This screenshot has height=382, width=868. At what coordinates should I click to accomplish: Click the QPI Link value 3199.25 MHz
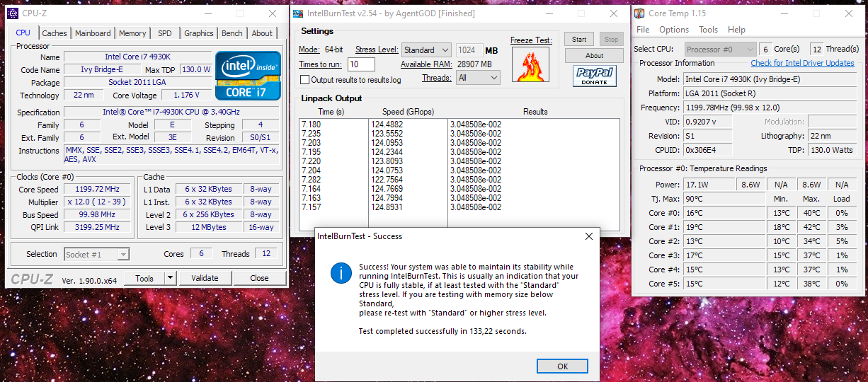click(x=97, y=227)
